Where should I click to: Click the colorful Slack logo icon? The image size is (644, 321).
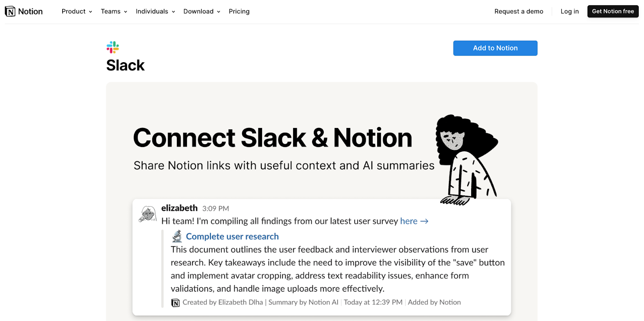coord(113,47)
